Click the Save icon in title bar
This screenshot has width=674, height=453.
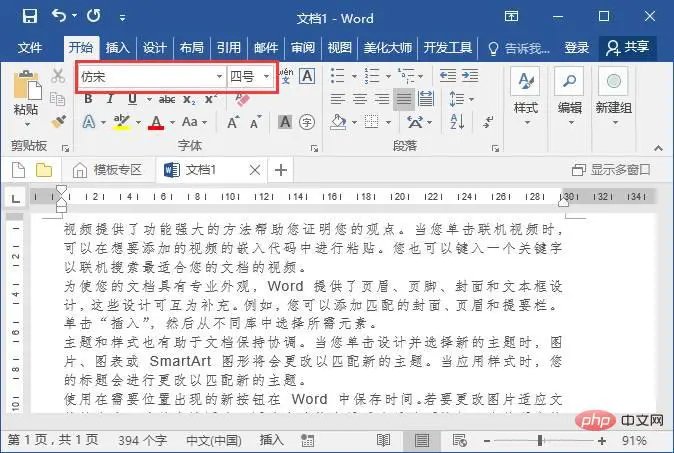coord(30,17)
